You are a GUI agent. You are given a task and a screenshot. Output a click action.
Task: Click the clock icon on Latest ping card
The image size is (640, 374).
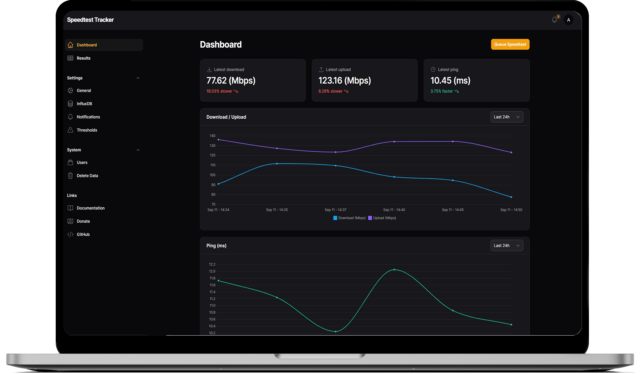433,69
